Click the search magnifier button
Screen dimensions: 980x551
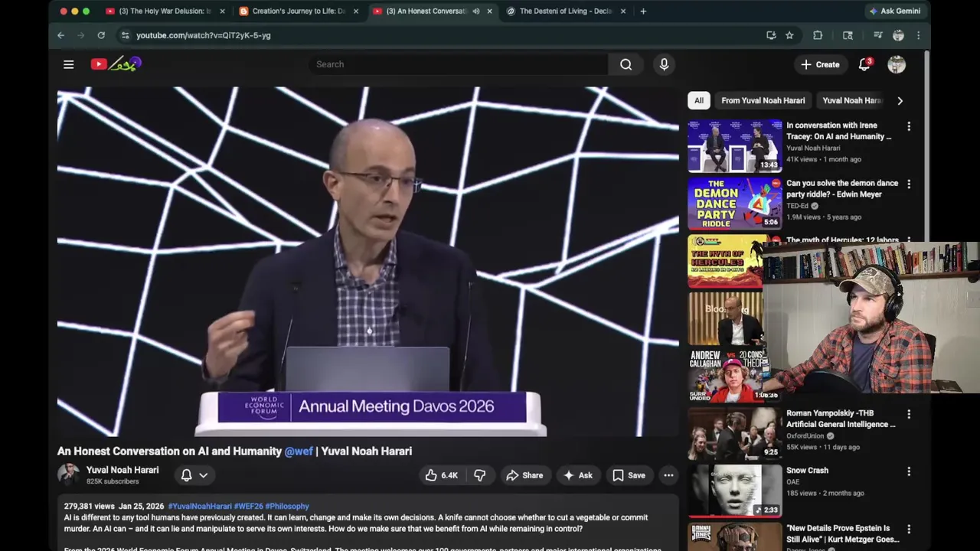tap(626, 64)
